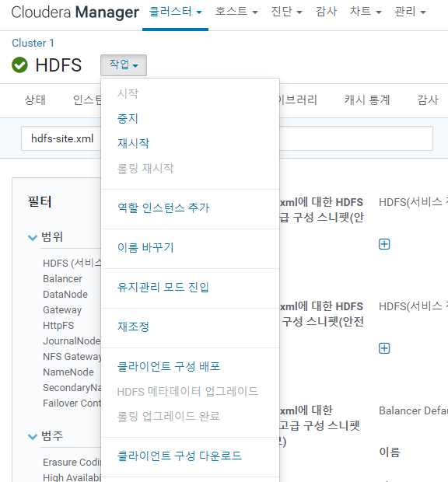Filter by Erasure Coding category
448x482 pixels.
72,463
